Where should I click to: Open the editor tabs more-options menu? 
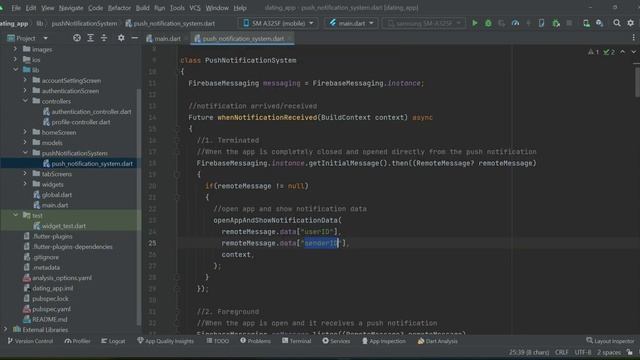click(x=633, y=38)
